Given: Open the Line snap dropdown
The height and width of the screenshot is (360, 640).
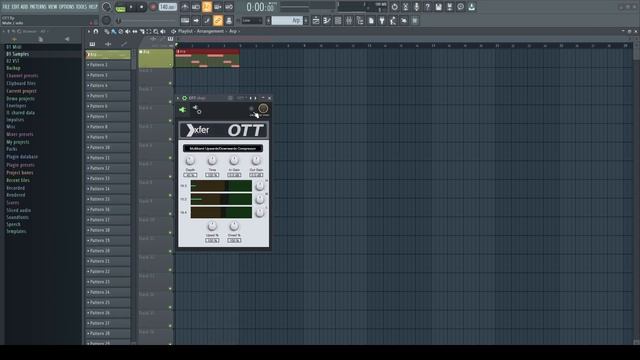Looking at the screenshot, I should 252,20.
